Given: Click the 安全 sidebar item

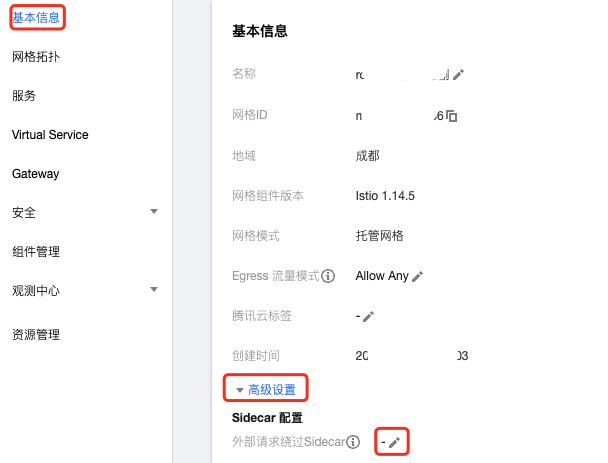Looking at the screenshot, I should point(24,212).
